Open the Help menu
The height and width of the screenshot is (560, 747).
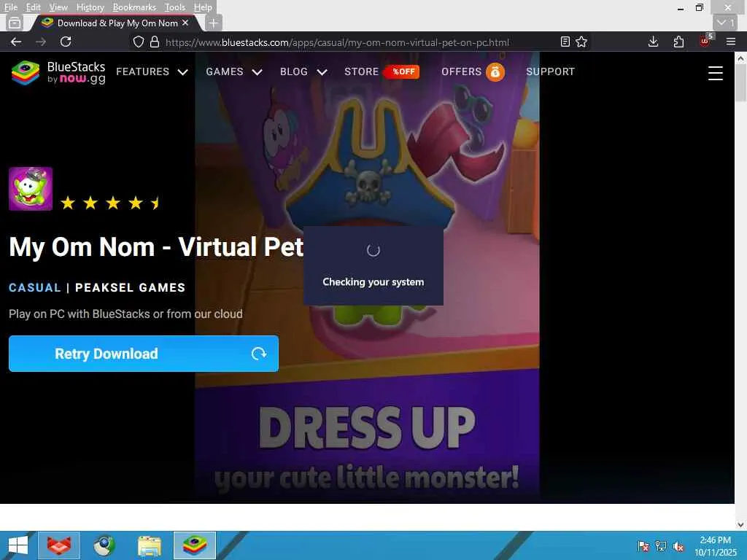[203, 7]
